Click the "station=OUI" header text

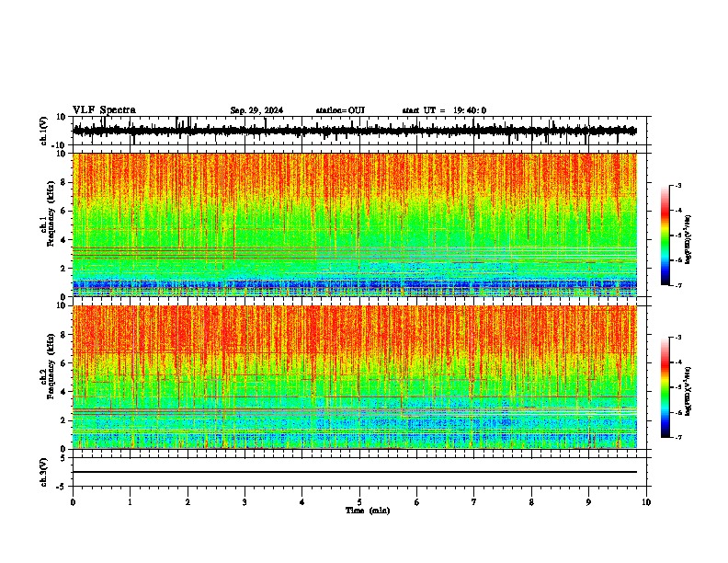point(340,110)
